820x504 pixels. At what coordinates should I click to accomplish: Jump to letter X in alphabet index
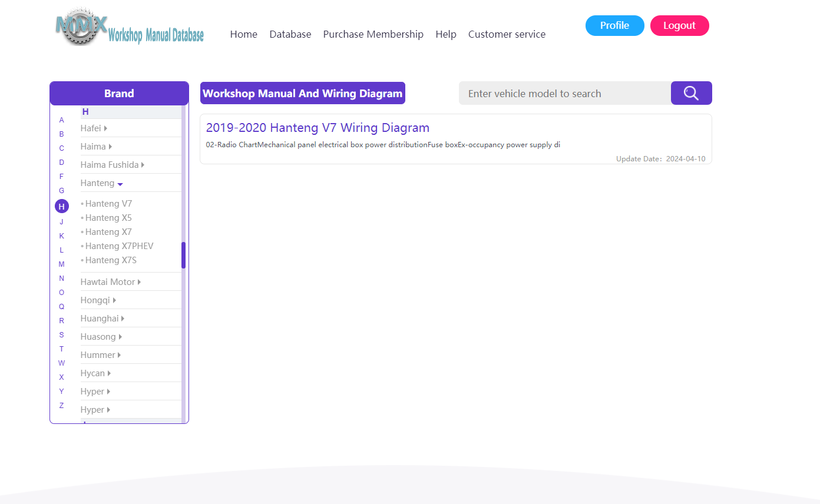point(61,377)
